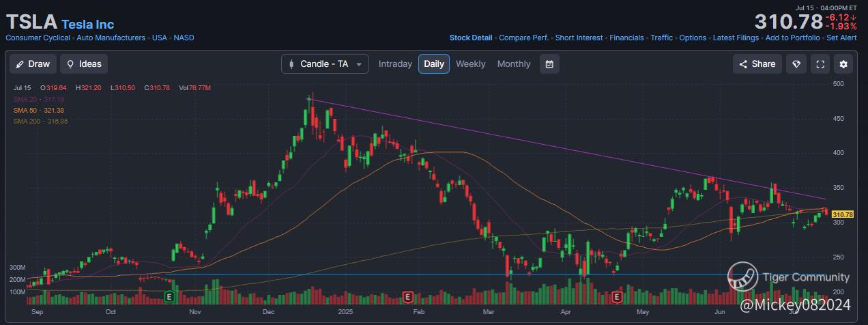Enter fullscreen chart mode

(x=820, y=64)
